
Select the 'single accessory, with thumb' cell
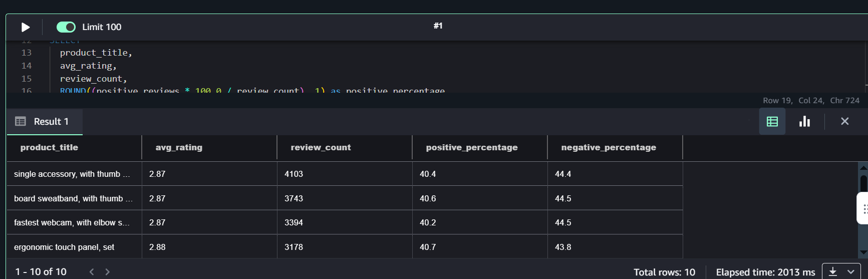(x=74, y=174)
